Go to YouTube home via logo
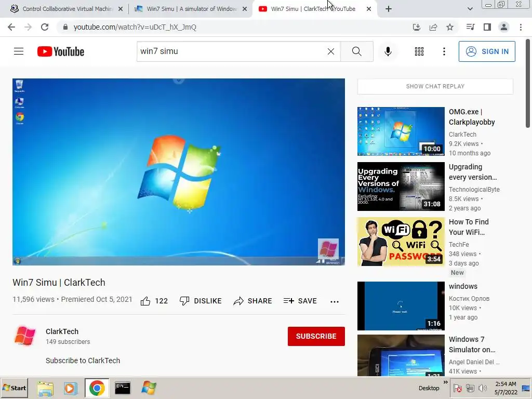 click(61, 51)
